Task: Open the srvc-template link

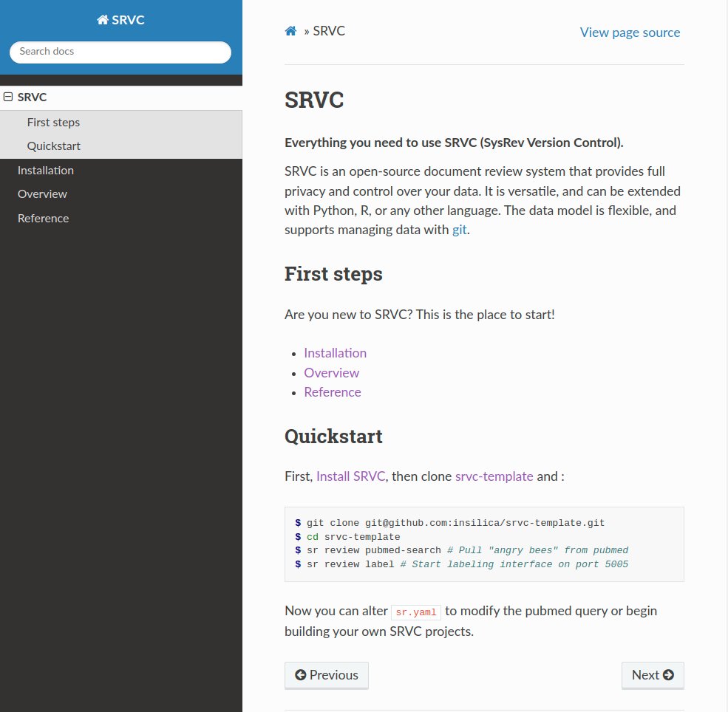Action: pos(494,476)
